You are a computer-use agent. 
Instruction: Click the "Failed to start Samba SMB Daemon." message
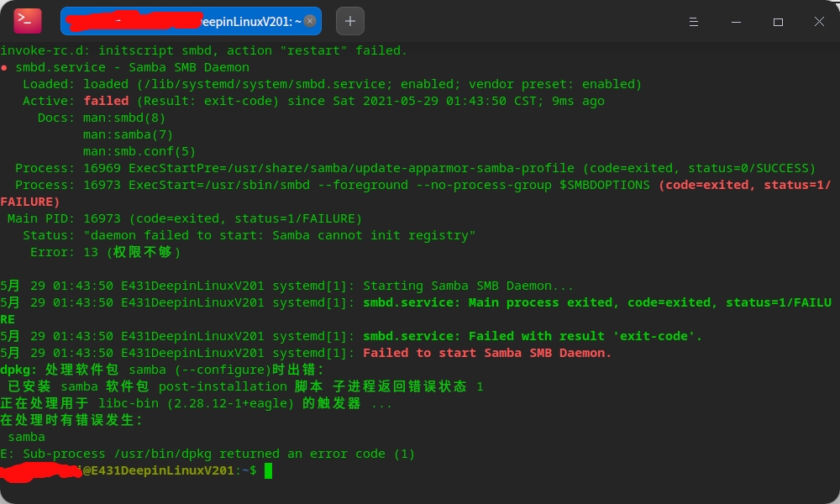click(x=487, y=353)
